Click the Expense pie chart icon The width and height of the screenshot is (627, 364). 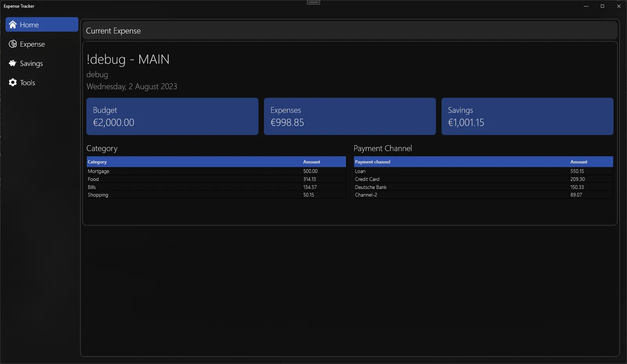coord(13,44)
